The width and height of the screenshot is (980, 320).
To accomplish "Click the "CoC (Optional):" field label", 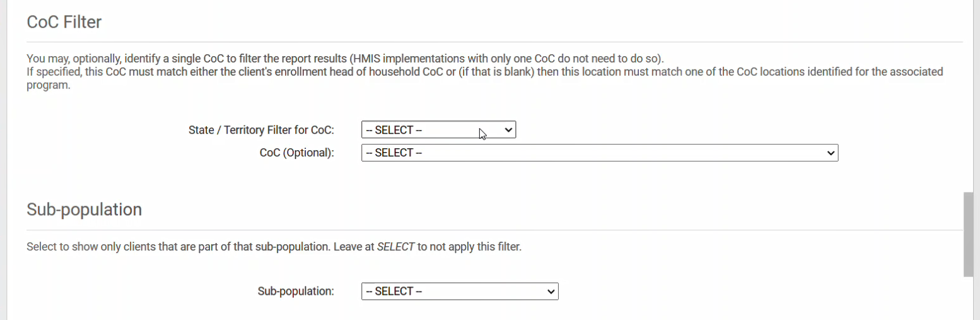I will [x=296, y=153].
